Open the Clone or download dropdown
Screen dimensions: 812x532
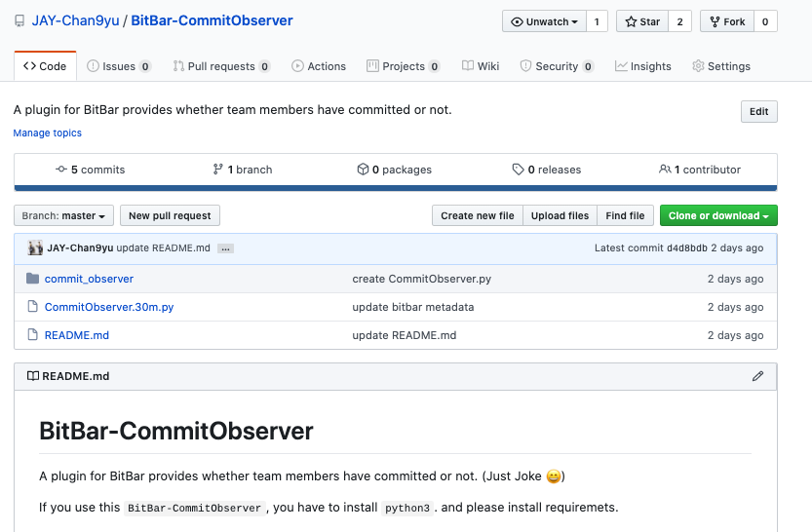click(718, 215)
